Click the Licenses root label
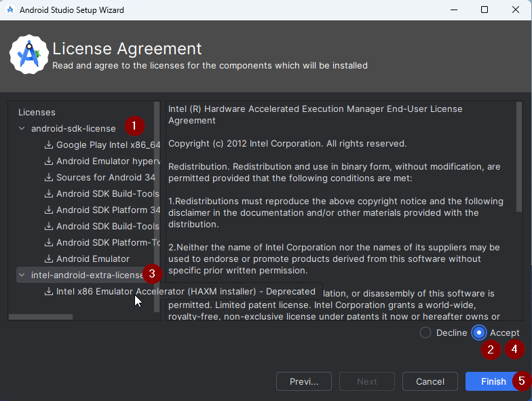The height and width of the screenshot is (401, 532). pyautogui.click(x=37, y=113)
